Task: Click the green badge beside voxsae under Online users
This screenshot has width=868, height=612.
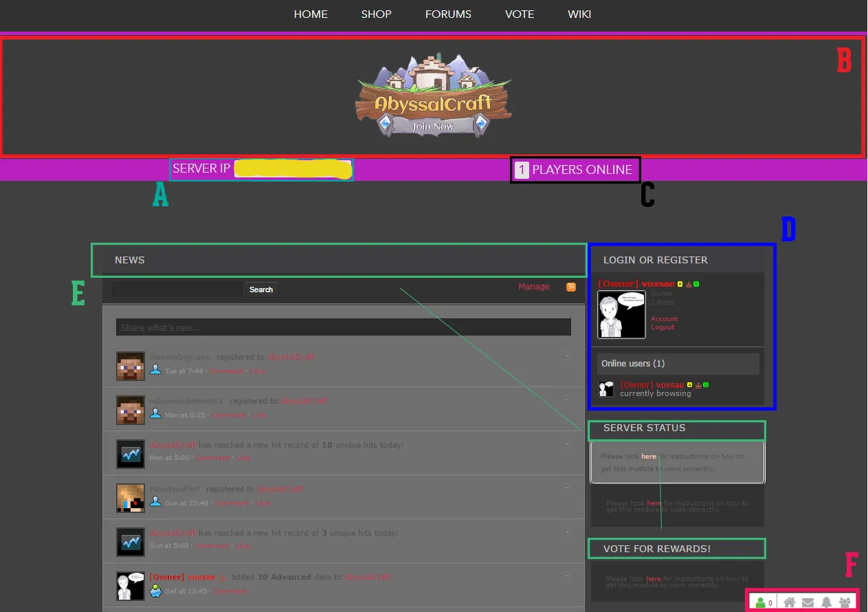Action: (706, 385)
